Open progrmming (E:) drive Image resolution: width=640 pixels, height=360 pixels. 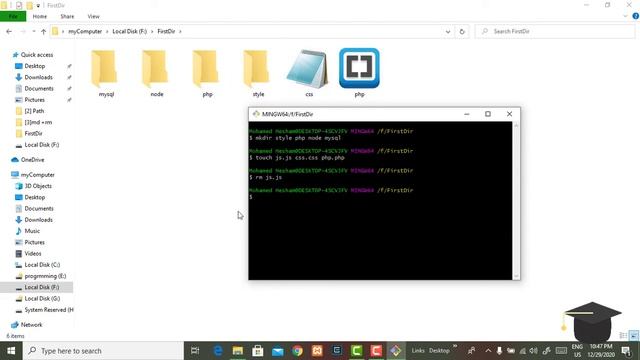click(x=45, y=276)
